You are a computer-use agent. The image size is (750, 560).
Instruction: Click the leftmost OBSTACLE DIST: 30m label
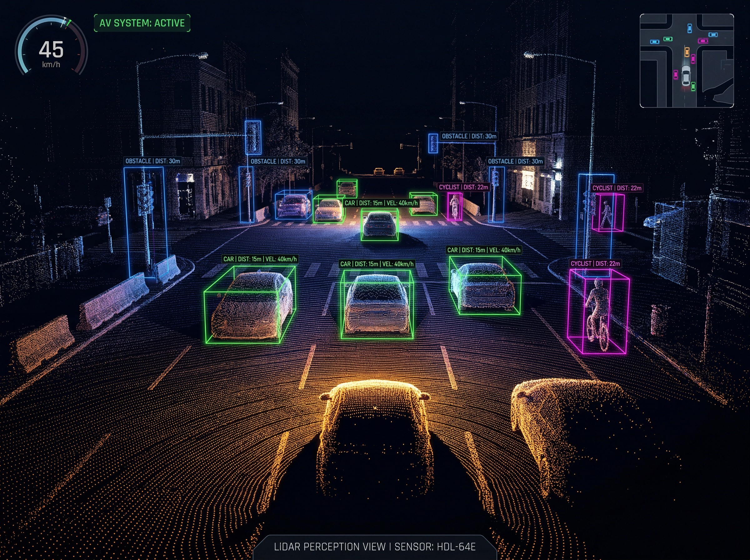click(x=152, y=161)
